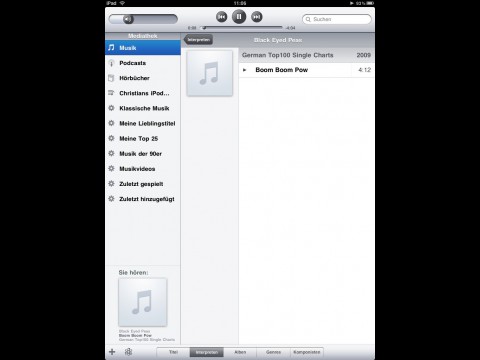The width and height of the screenshot is (480, 360).
Task: Open Meine Lieblingstitel playlist
Action: pos(143,123)
